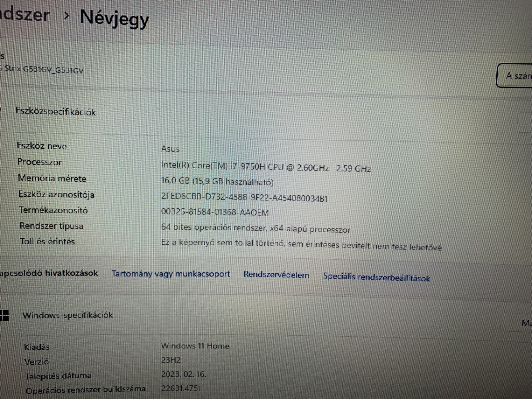Select the "Windows 11 Home" edition value
532x399 pixels.
(195, 346)
